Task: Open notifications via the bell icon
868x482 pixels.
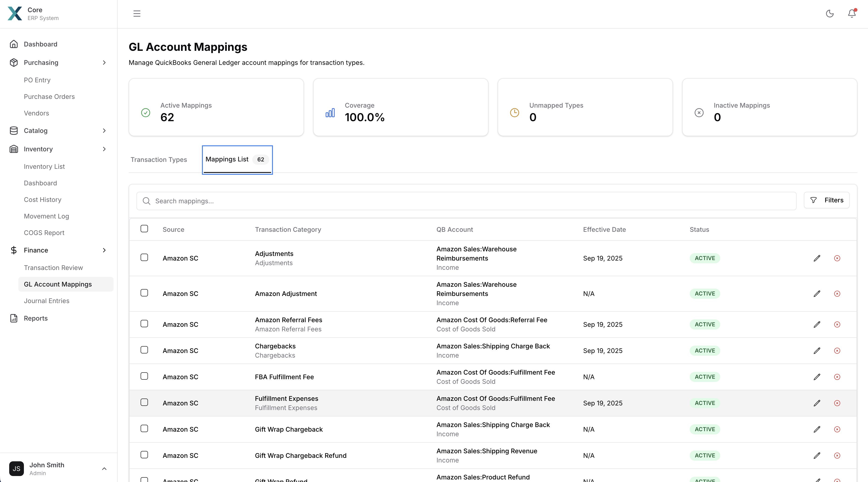Action: pyautogui.click(x=851, y=14)
